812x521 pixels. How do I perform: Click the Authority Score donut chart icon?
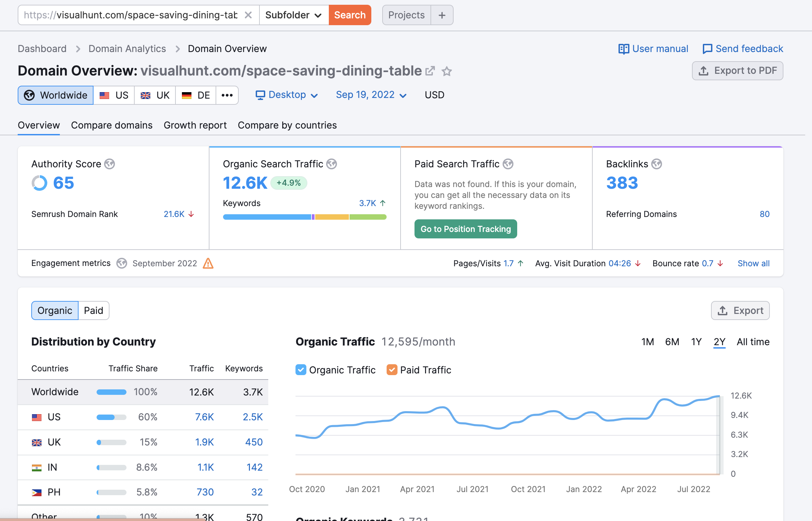tap(39, 183)
